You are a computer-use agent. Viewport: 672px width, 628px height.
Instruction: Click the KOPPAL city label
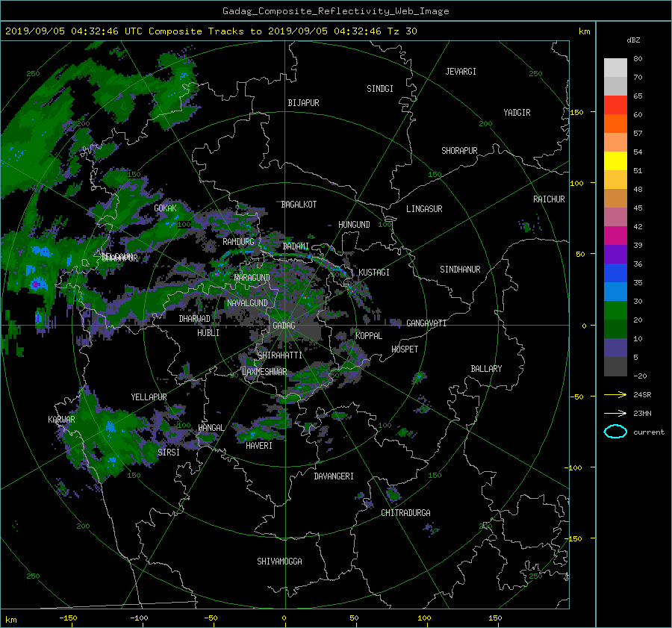369,335
